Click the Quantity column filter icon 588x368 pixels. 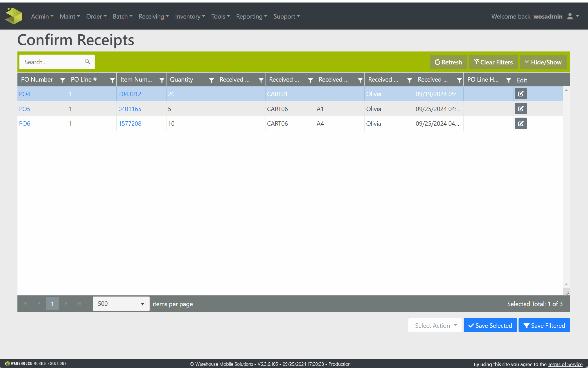point(211,80)
